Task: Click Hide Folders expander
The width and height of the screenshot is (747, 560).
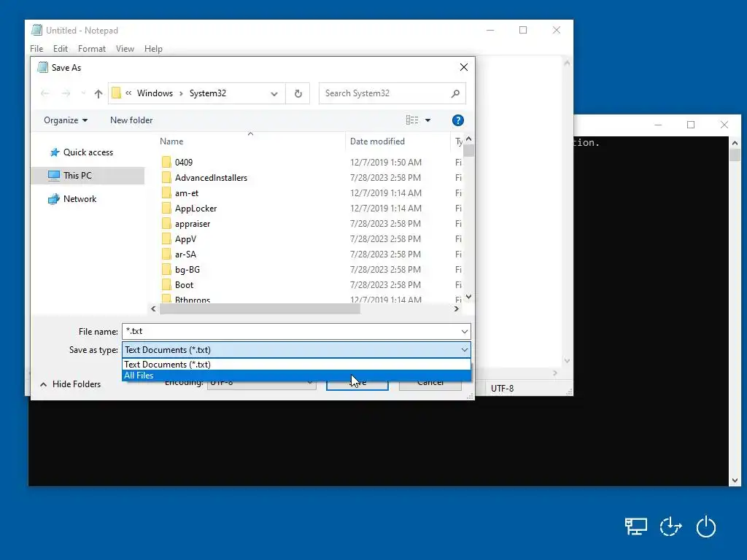Action: click(71, 384)
